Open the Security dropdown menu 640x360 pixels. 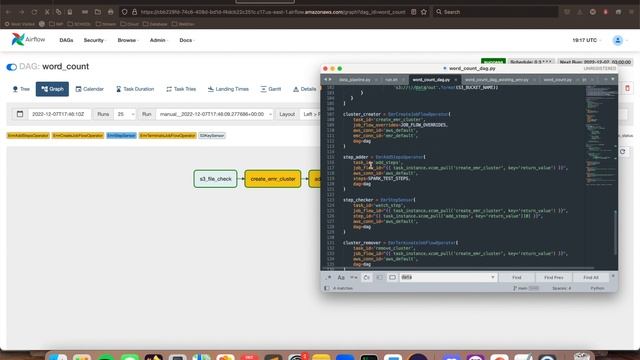pyautogui.click(x=95, y=40)
